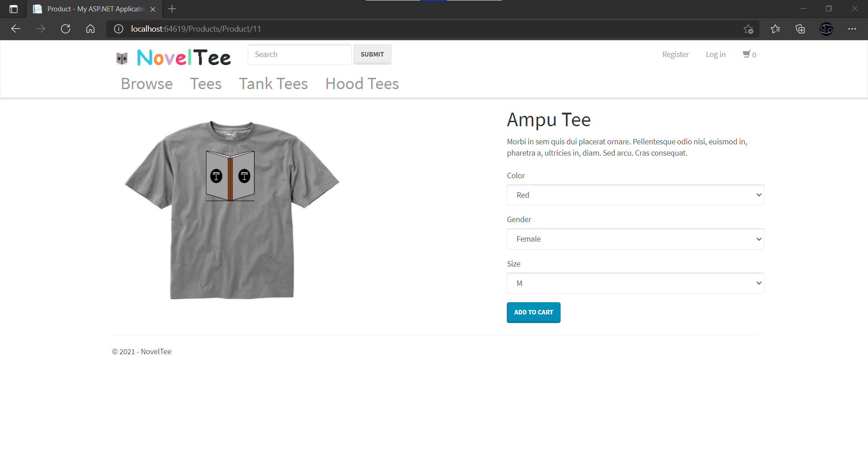Open the Log in page

pos(716,54)
